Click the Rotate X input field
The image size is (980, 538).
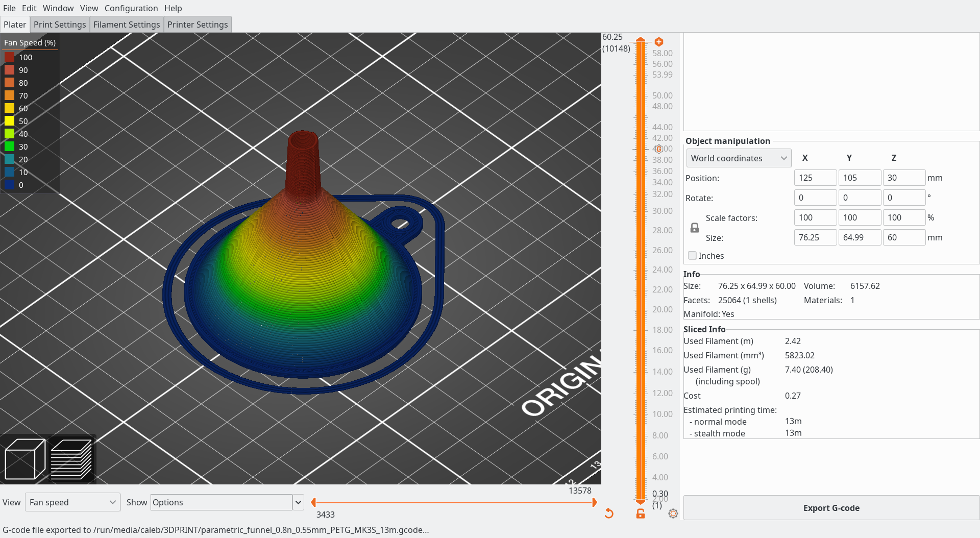tap(815, 198)
